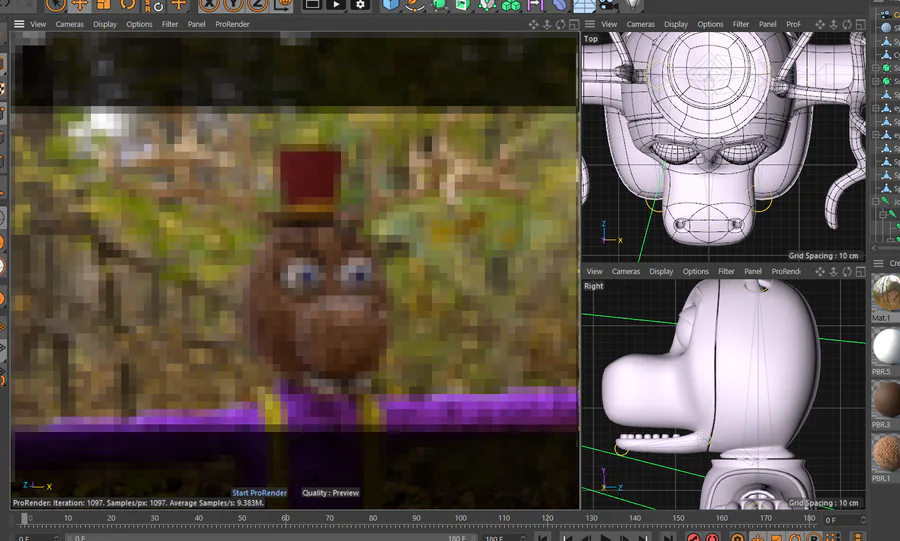Click zoom icon in ProRender viewport header
Screen dimensions: 900x541
click(547, 24)
